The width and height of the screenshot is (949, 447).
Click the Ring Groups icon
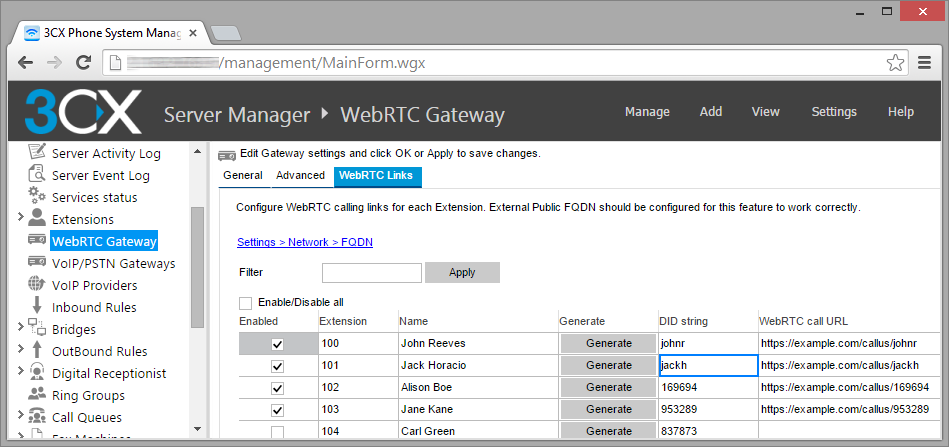(x=37, y=394)
